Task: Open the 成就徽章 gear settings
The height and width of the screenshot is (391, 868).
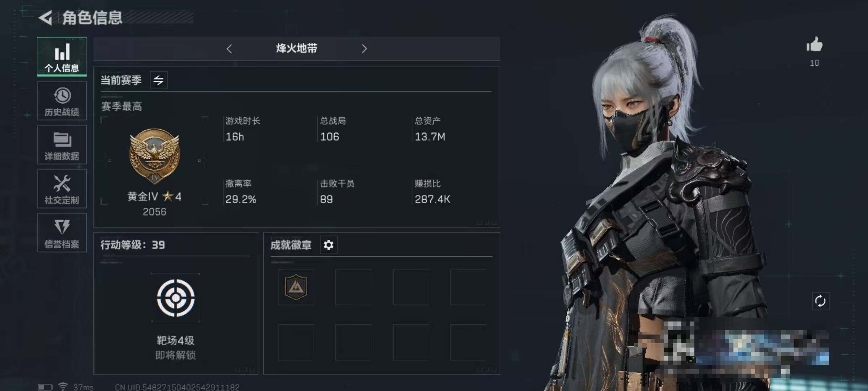Action: click(x=328, y=245)
